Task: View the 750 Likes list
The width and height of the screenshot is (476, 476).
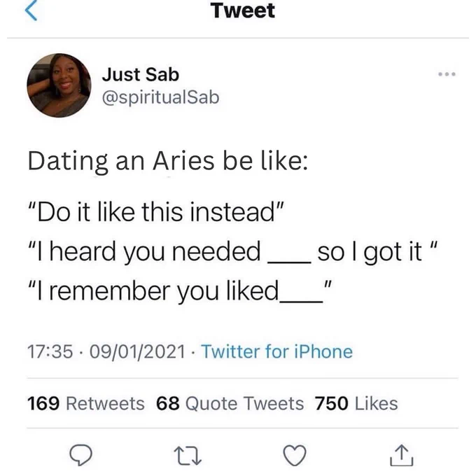Action: pyautogui.click(x=356, y=403)
